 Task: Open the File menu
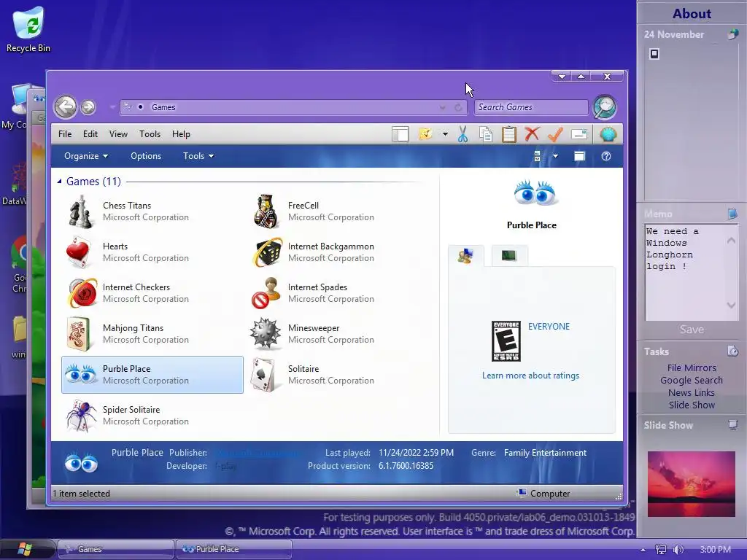click(65, 134)
